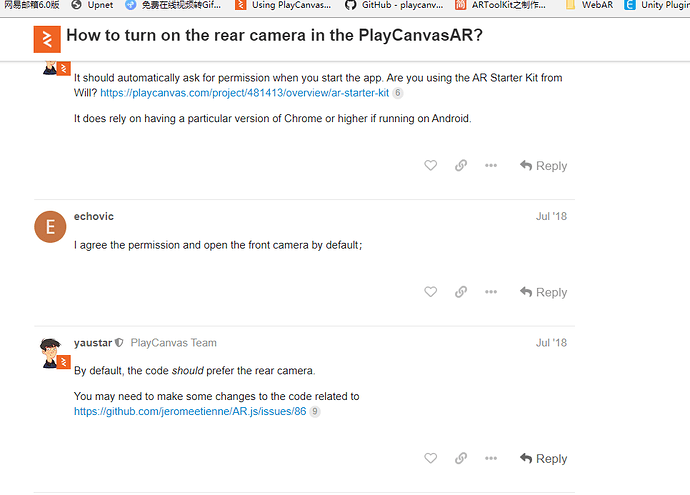Like yaustar's post with the heart icon
The image size is (690, 495).
click(430, 458)
